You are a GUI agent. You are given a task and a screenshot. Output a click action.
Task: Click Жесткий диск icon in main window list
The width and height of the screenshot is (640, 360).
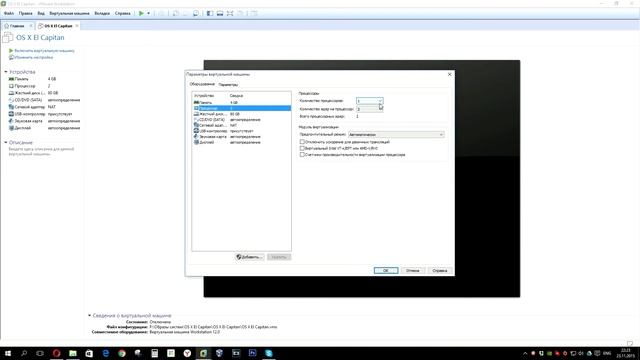(11, 93)
